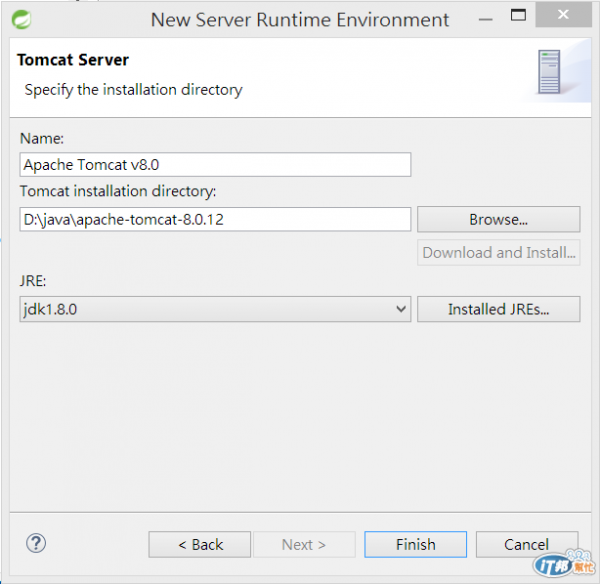Click the window title "New Server Runtime Environment"
Screen dimensions: 600x584
[x=300, y=20]
